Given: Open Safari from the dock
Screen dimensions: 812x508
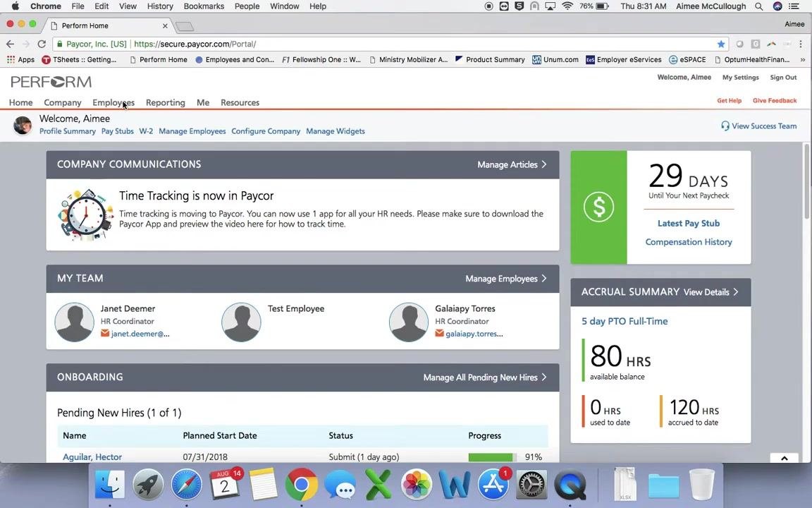Looking at the screenshot, I should click(x=186, y=485).
